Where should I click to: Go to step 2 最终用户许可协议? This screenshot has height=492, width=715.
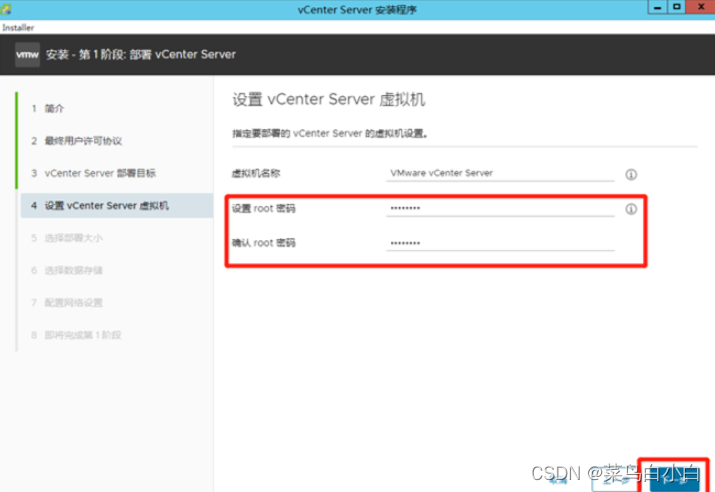[x=77, y=141]
